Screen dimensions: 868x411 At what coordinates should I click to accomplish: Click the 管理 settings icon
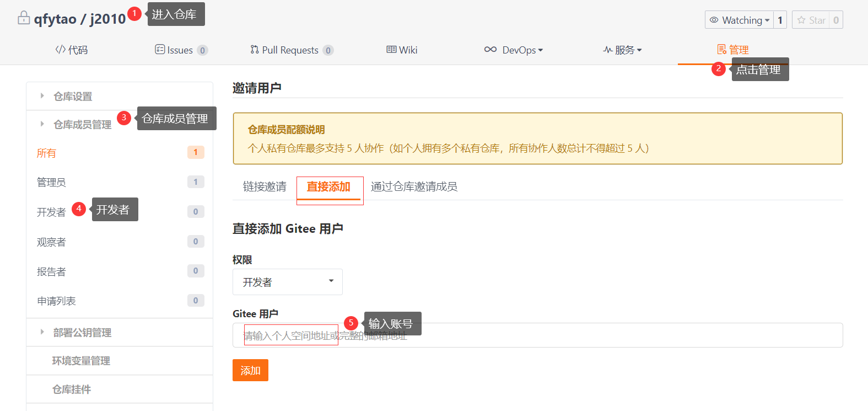coord(722,50)
